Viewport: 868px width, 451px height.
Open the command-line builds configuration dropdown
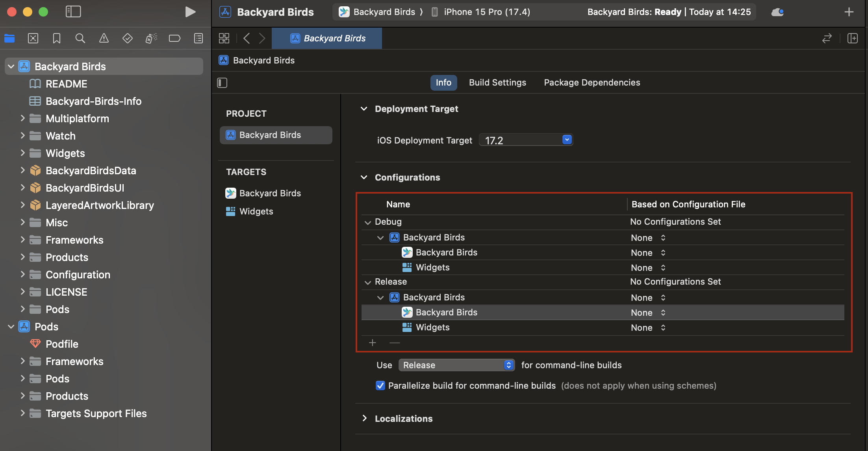(x=457, y=365)
